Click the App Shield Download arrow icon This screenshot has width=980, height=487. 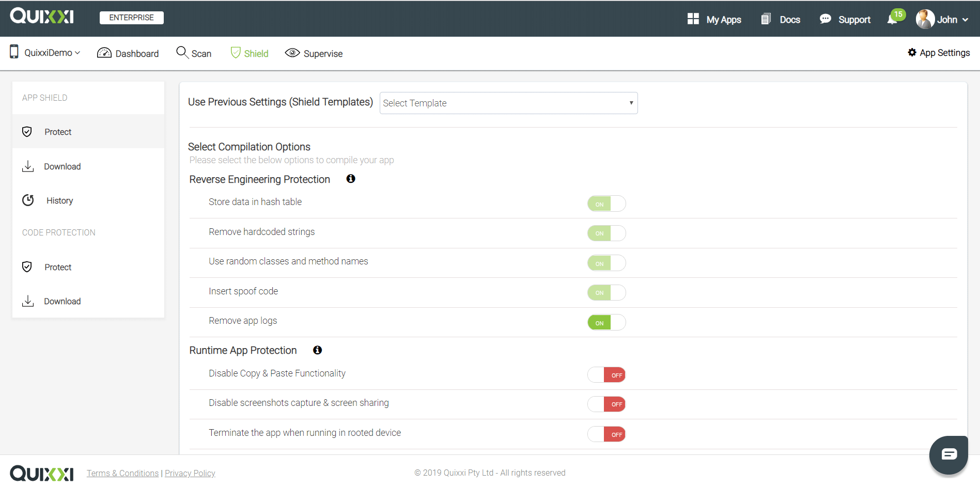tap(28, 166)
